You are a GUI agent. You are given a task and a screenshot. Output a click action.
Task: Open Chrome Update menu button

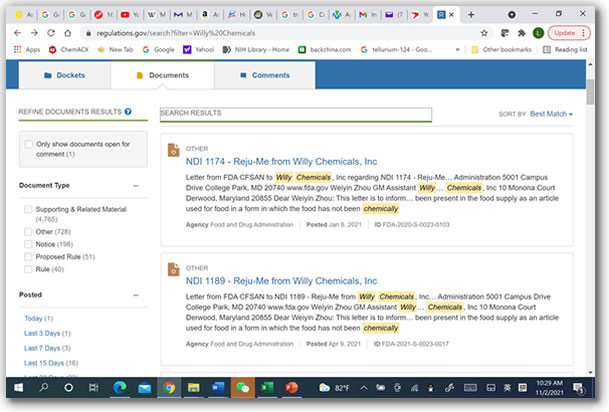coord(569,33)
